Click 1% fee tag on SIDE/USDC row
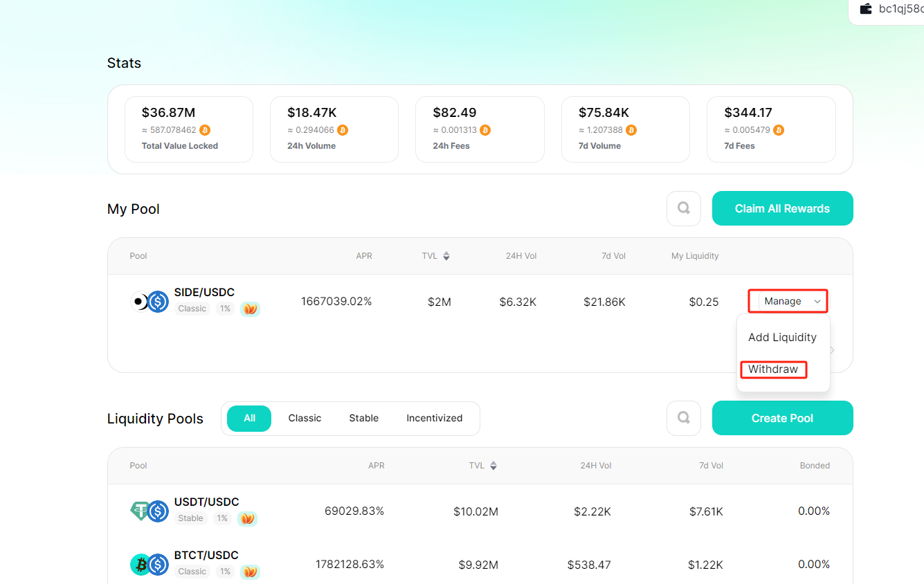The height and width of the screenshot is (584, 924). [225, 309]
